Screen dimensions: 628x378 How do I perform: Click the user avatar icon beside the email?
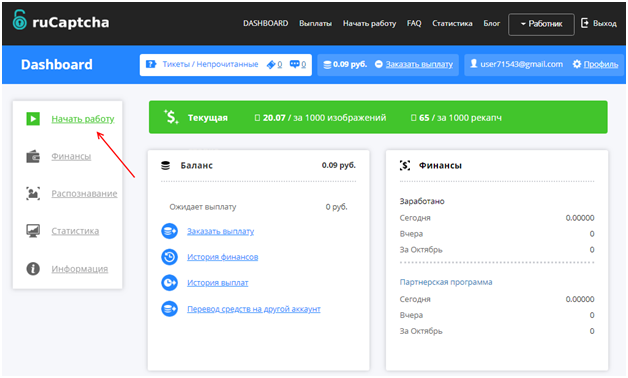coord(473,64)
